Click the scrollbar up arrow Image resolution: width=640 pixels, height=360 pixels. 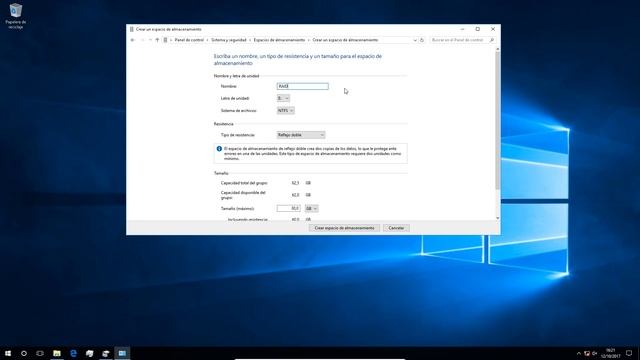(x=498, y=49)
